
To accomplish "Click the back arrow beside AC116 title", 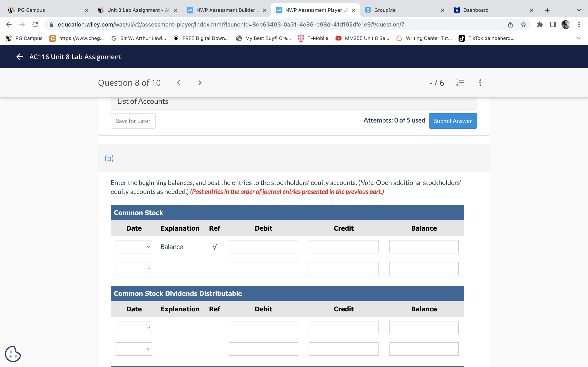I will [x=20, y=56].
